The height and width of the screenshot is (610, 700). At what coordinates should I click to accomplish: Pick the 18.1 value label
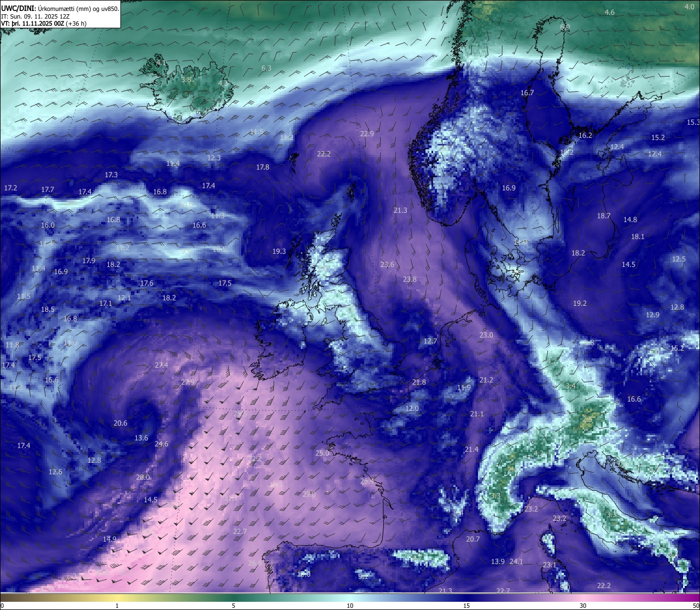(638, 237)
